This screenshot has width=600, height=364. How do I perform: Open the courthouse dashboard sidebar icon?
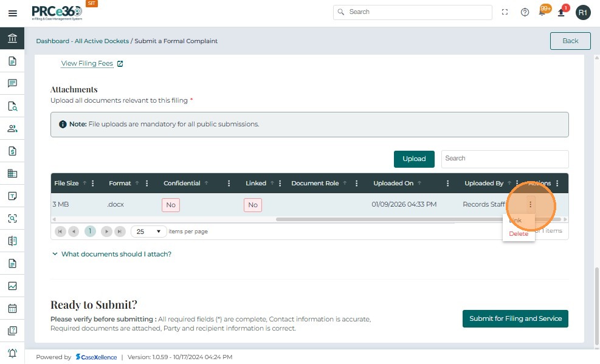point(12,38)
